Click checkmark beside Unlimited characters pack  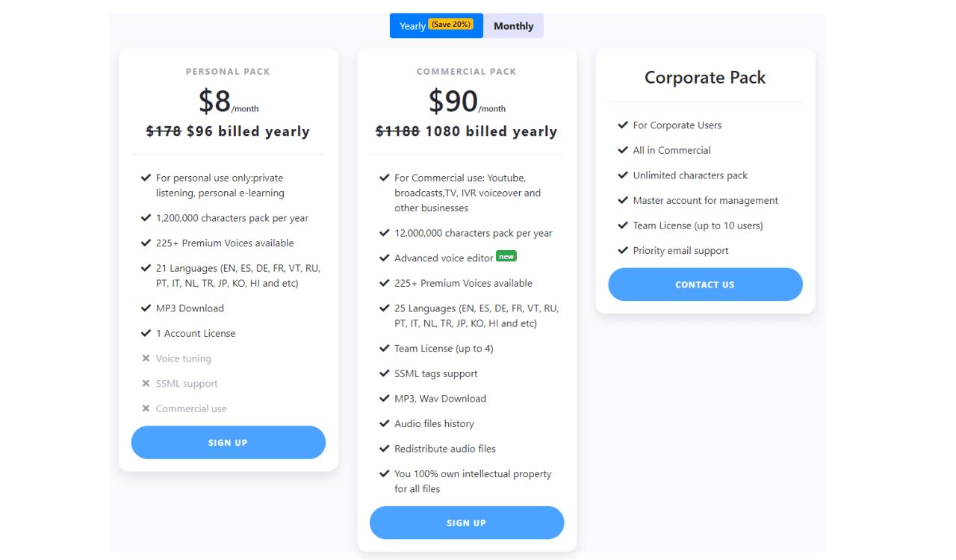(623, 175)
